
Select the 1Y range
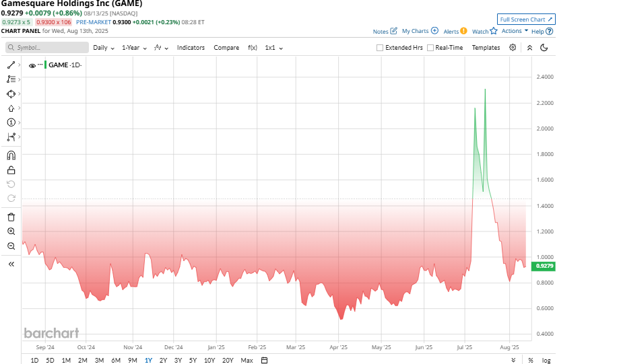click(148, 360)
